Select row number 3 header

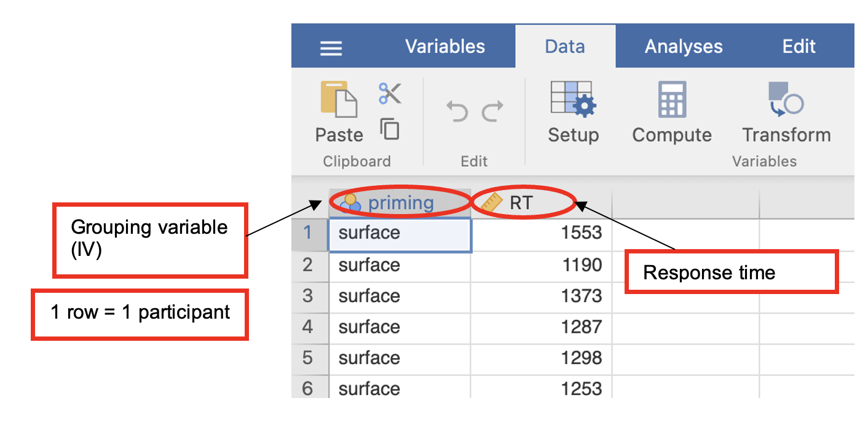point(309,296)
